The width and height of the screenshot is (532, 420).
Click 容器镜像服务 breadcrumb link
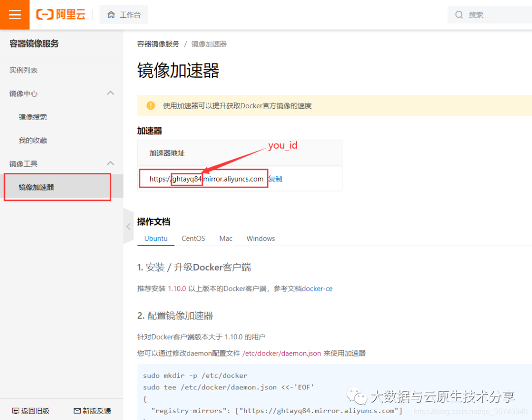[x=158, y=44]
